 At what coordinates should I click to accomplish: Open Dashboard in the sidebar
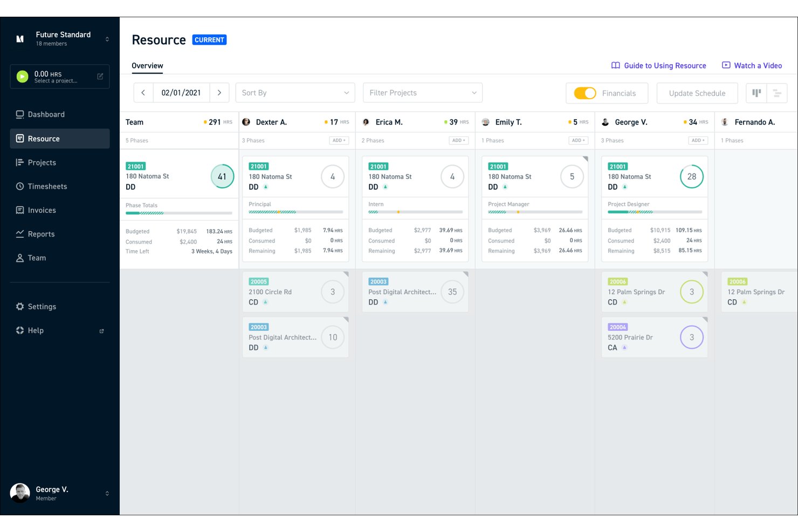click(59, 114)
